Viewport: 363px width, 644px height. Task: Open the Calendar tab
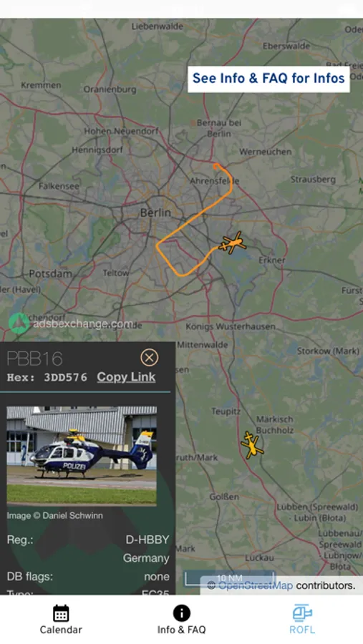(x=61, y=620)
